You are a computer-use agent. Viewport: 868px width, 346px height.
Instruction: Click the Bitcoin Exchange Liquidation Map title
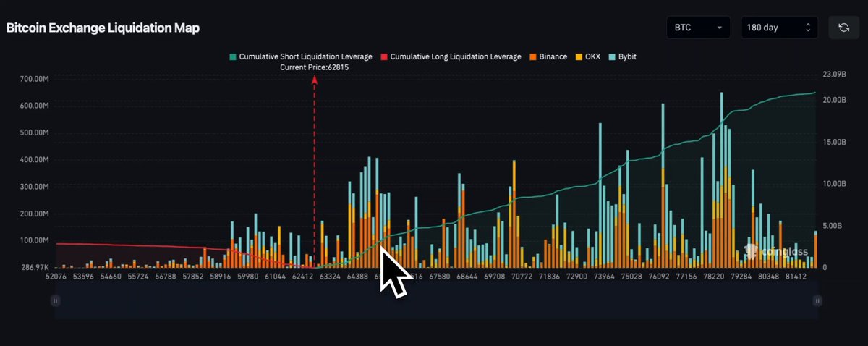(103, 28)
